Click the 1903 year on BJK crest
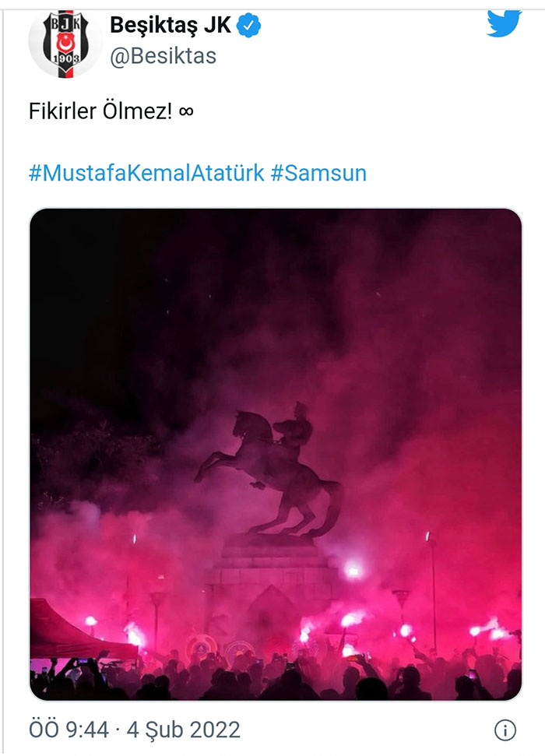 tap(66, 59)
